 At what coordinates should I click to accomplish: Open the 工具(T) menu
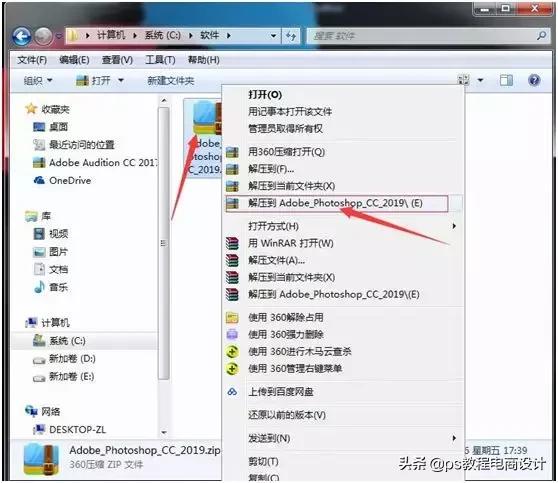coord(160,60)
